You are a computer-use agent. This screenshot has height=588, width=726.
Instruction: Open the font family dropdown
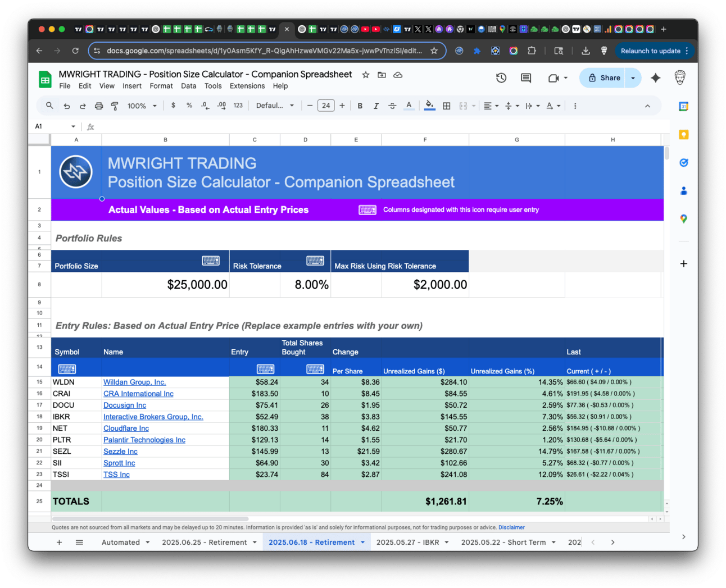click(x=275, y=106)
